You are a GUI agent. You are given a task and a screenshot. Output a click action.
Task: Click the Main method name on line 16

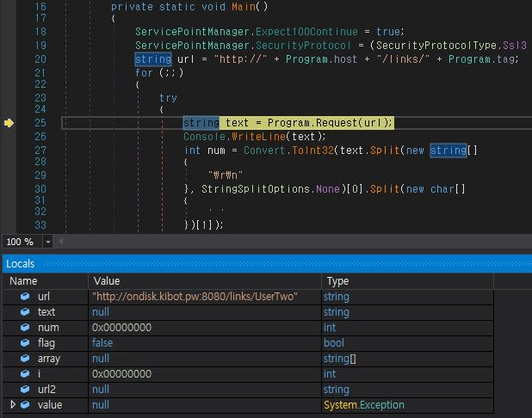pos(244,6)
